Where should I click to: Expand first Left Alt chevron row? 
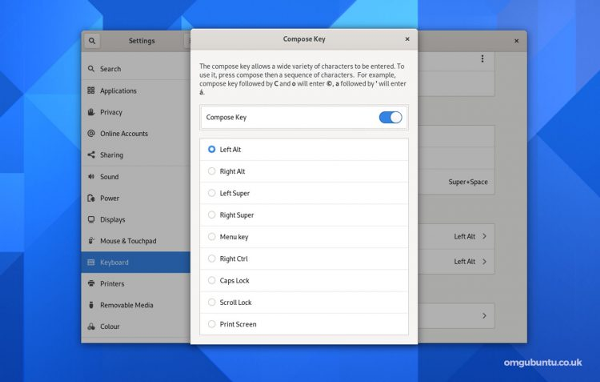click(x=456, y=236)
